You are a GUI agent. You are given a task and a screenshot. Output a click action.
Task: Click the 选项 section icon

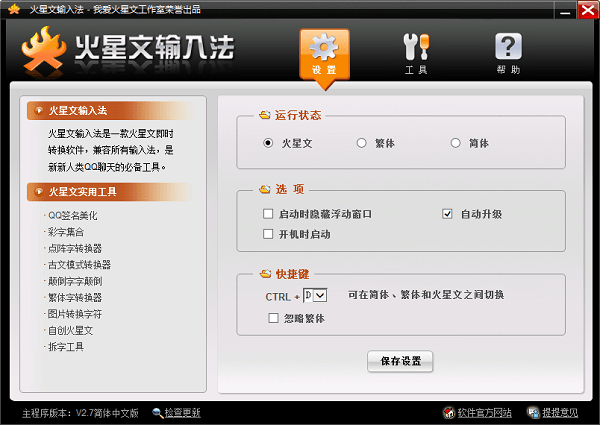point(264,189)
